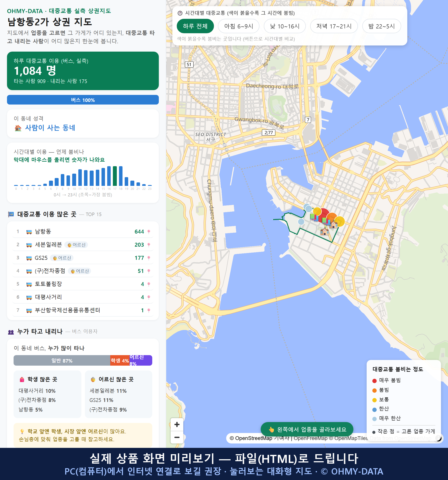Switch to the 밤 22~5시 time filter
This screenshot has height=480, width=448.
381,26
